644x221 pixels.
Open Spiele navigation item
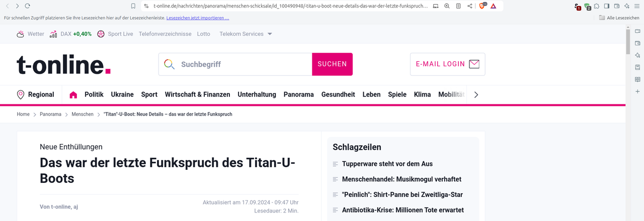coord(397,94)
